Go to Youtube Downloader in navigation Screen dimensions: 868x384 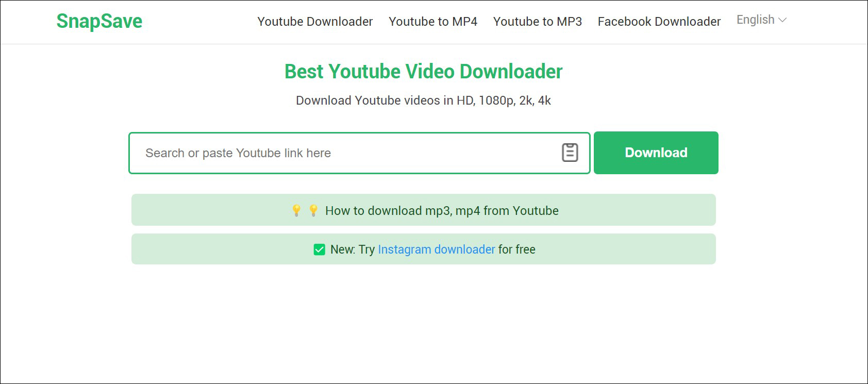pos(315,22)
